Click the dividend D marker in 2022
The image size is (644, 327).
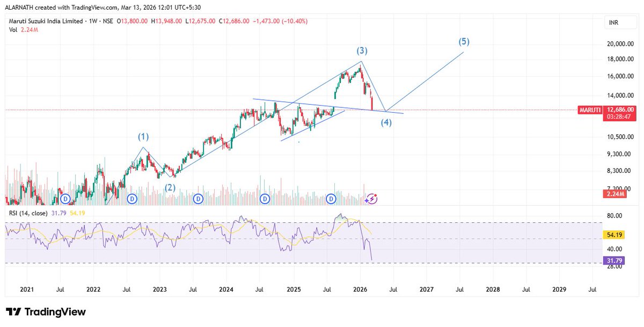132,199
